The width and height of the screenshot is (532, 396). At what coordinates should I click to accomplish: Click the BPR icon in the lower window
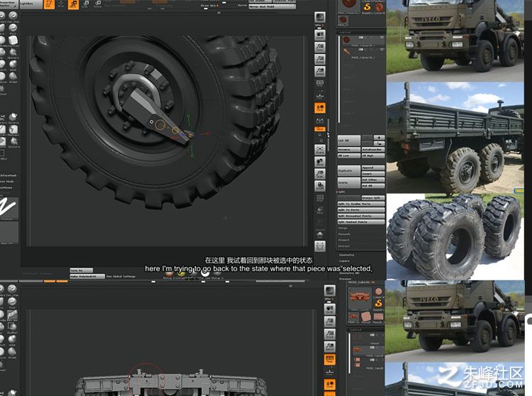[x=329, y=291]
